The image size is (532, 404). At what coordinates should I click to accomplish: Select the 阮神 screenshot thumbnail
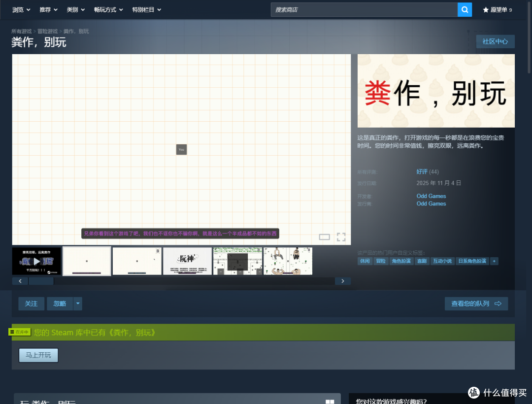tap(187, 261)
